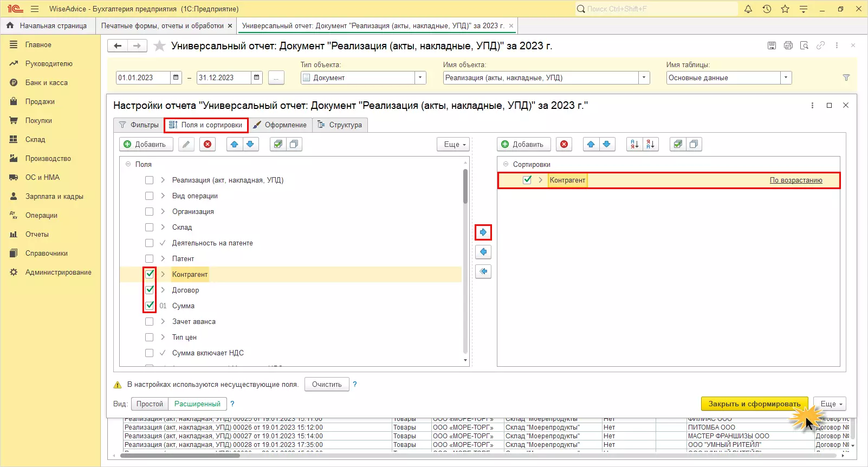Print the report with the printer icon

coord(788,46)
